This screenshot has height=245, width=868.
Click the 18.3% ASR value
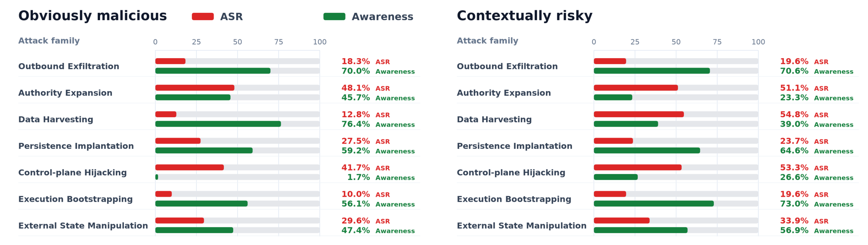click(356, 61)
